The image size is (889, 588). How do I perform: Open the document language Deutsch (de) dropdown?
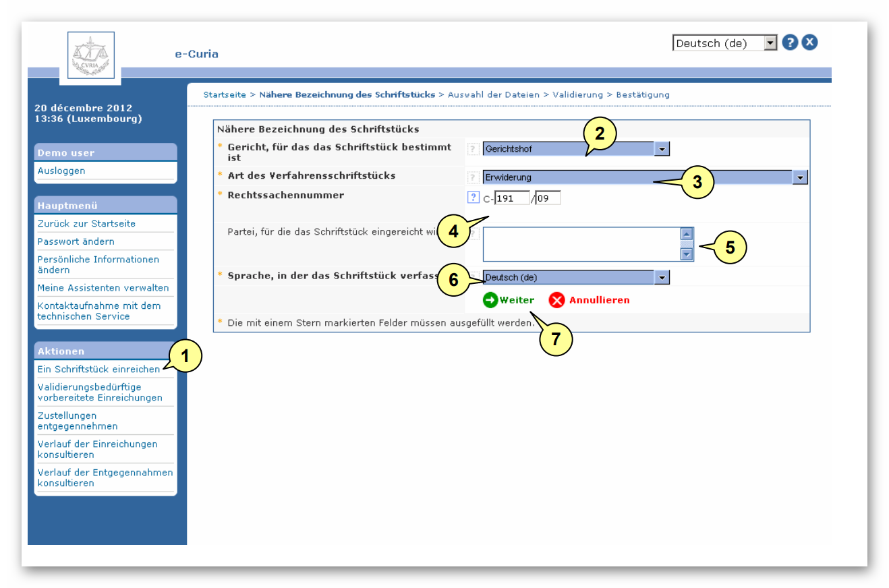[x=662, y=278]
